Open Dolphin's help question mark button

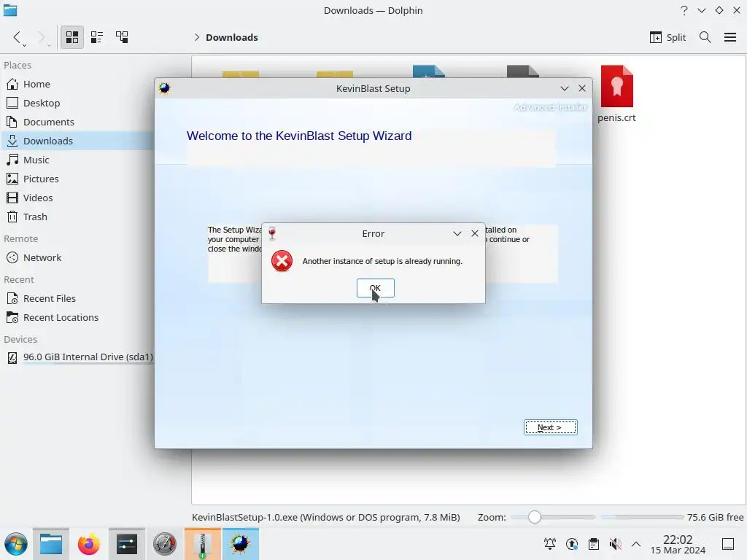click(684, 10)
